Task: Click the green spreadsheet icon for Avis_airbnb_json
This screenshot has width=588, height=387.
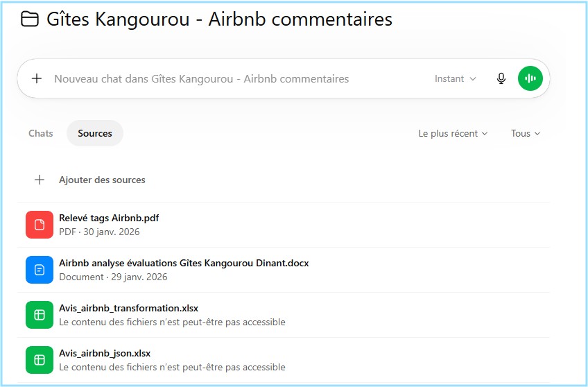Action: 40,360
